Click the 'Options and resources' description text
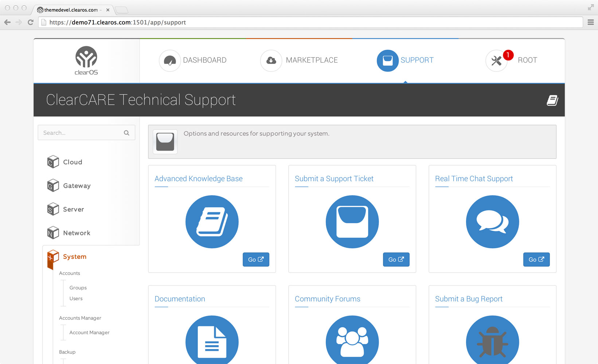Screen dimensions: 598x364 coord(257,134)
